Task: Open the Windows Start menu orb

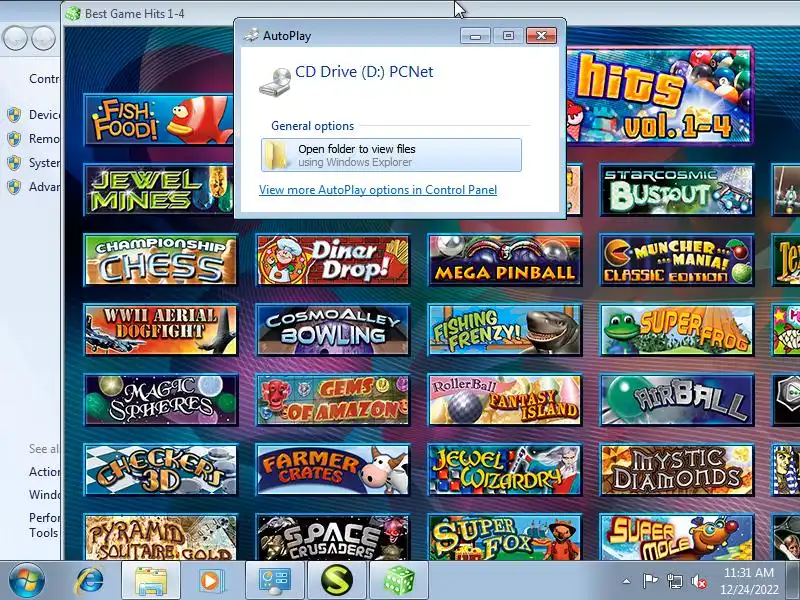Action: [x=26, y=581]
